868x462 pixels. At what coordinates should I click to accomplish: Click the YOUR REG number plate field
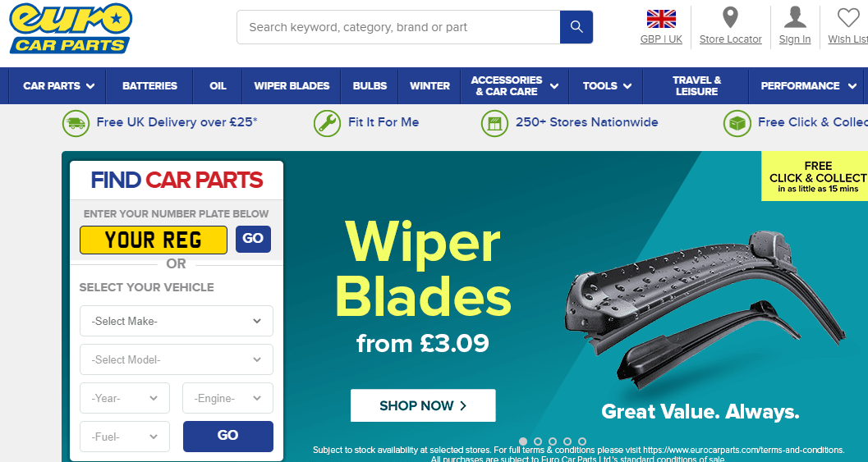154,240
